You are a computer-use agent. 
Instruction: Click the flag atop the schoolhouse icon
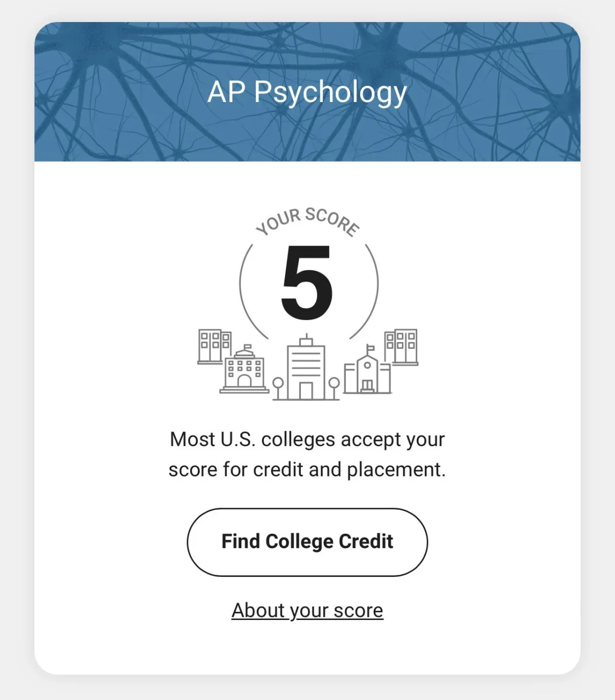[x=370, y=348]
